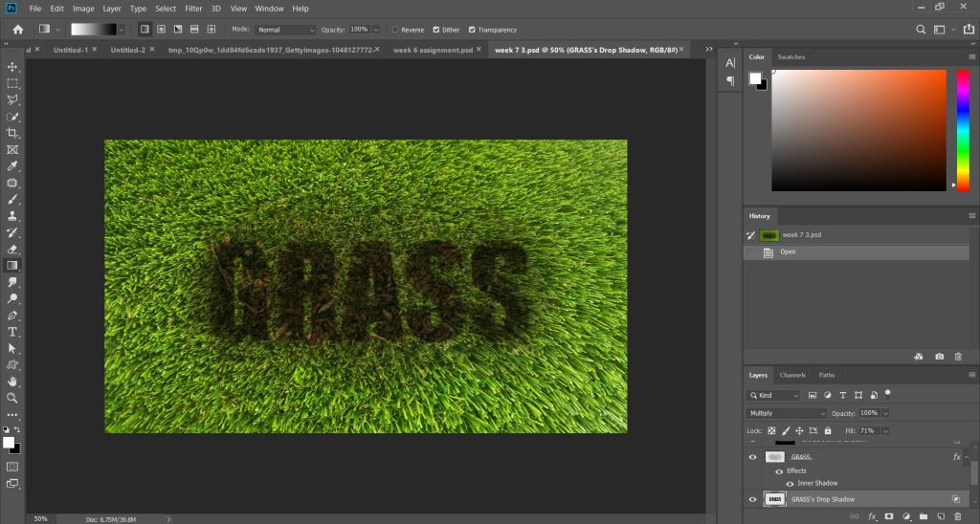The width and height of the screenshot is (980, 524).
Task: Enable the Reverse gradient checkbox
Action: [396, 30]
